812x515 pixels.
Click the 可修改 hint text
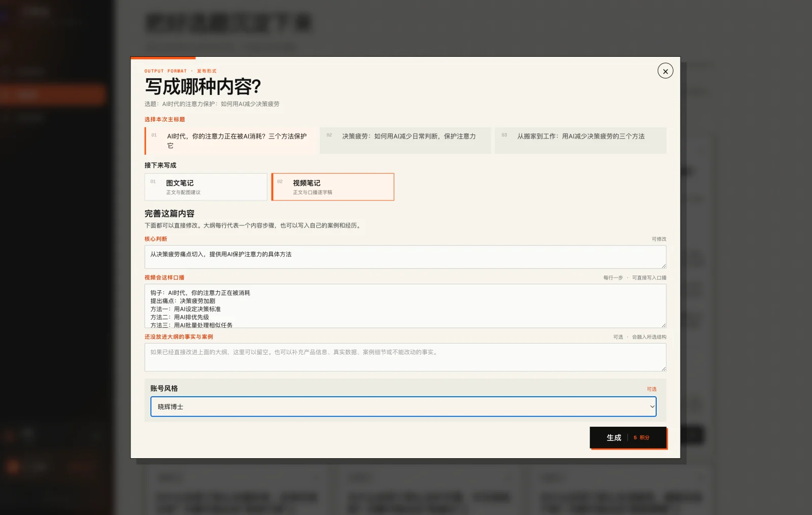tap(659, 239)
